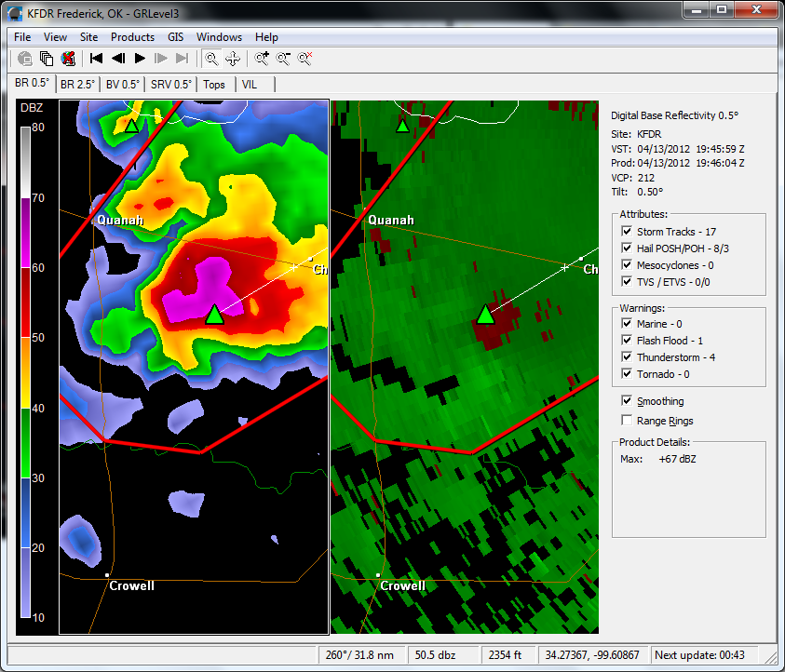Click the zoom out magnifier icon

283,59
